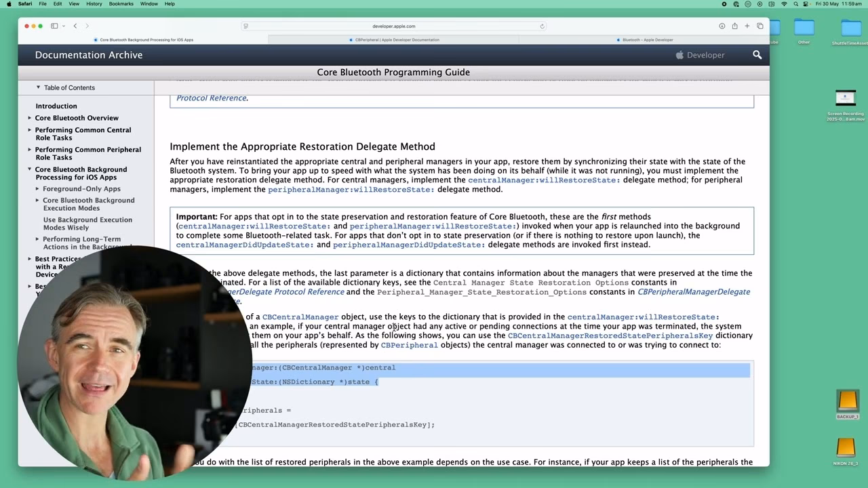This screenshot has width=868, height=488.
Task: Open the BACKUP_1 drive on desktop
Action: pos(847,402)
